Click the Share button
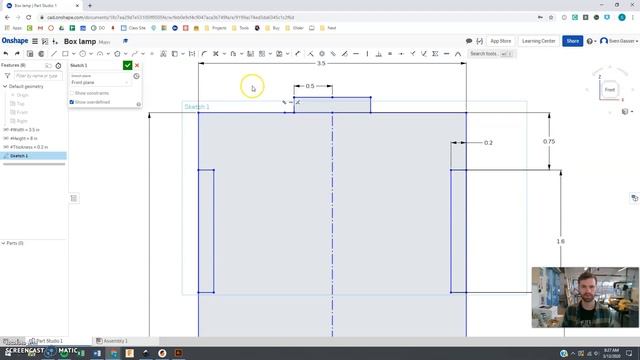Image resolution: width=640 pixels, height=360 pixels. point(572,41)
